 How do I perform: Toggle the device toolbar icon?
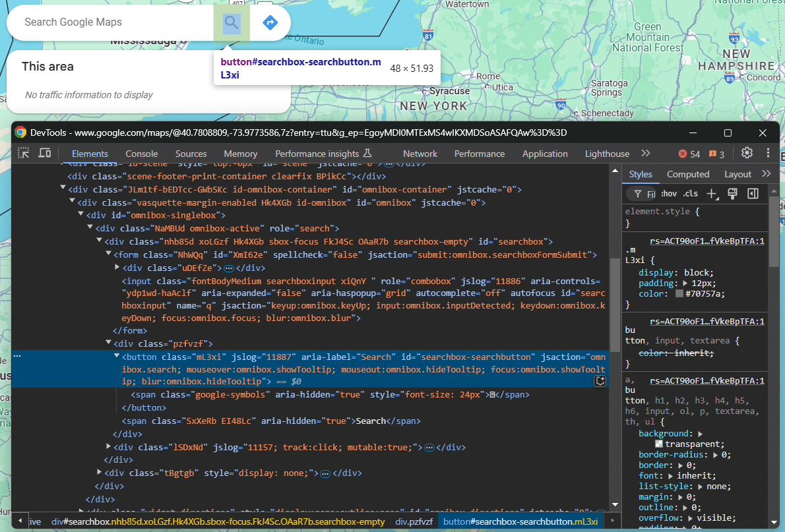click(45, 153)
